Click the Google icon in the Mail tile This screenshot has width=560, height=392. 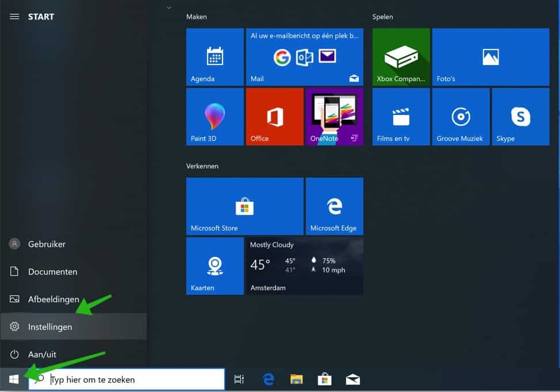click(x=282, y=57)
